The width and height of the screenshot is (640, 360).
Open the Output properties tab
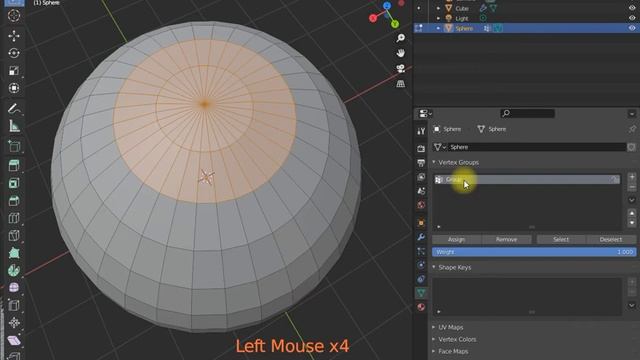421,163
